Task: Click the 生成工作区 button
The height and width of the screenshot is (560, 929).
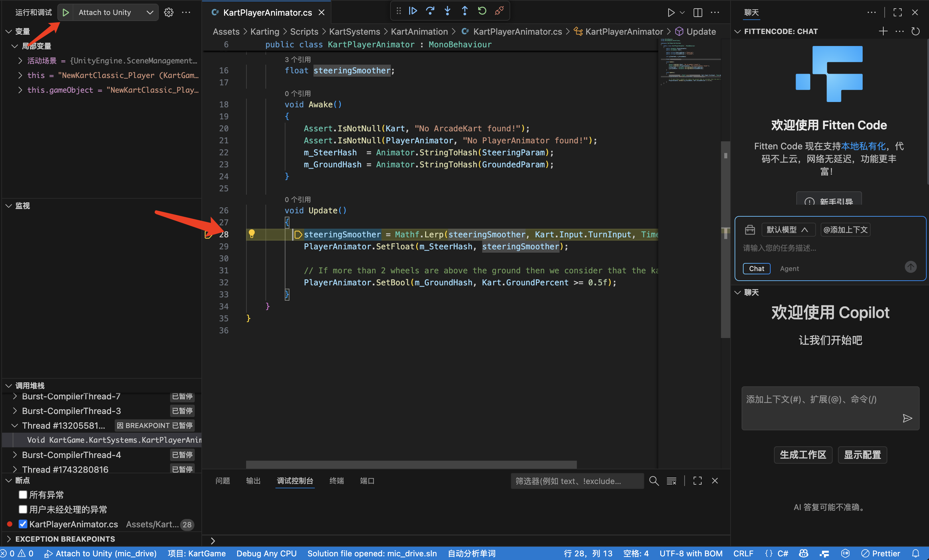Action: (x=803, y=455)
